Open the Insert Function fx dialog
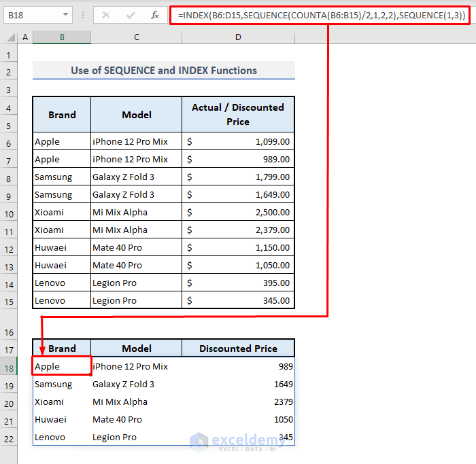 tap(155, 15)
